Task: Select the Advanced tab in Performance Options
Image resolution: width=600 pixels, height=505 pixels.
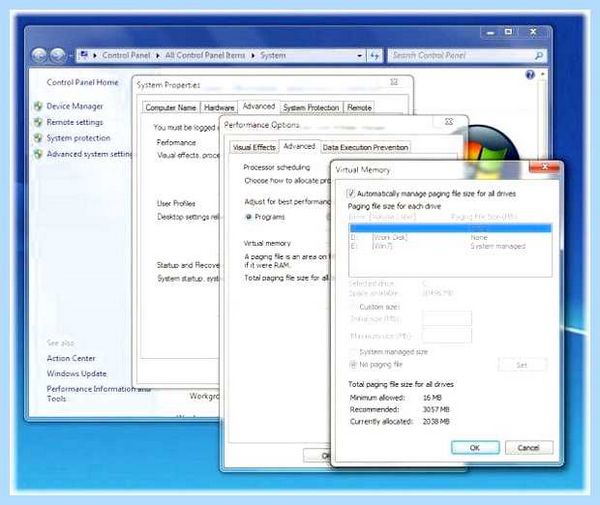Action: point(299,146)
